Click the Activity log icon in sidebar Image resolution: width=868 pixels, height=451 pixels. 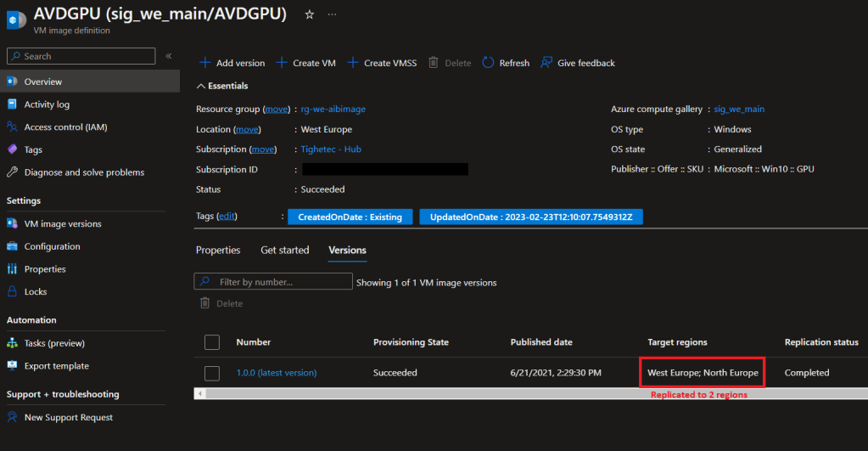point(12,104)
